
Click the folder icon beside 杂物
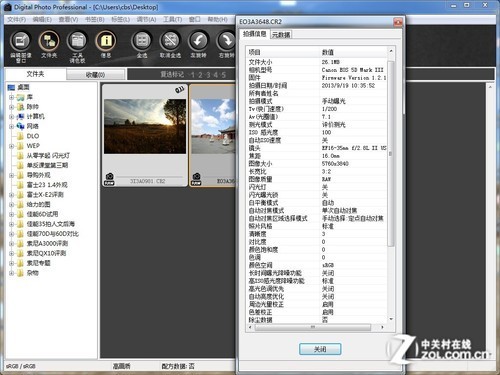point(21,273)
